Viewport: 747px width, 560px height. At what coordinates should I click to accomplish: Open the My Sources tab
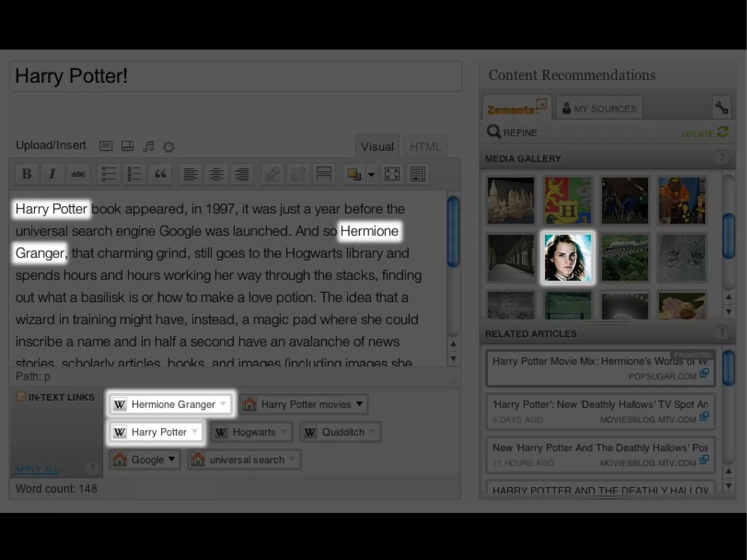(599, 108)
